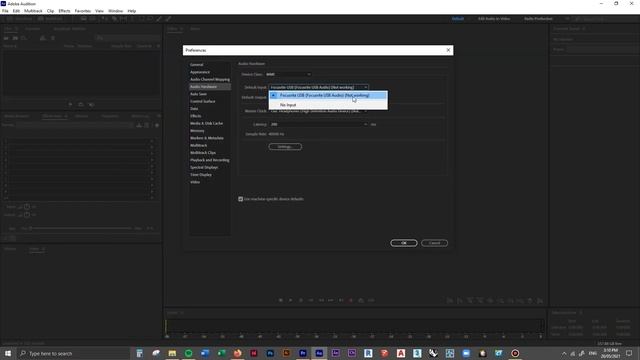Open the Clip menu
640x360 pixels.
[50, 11]
